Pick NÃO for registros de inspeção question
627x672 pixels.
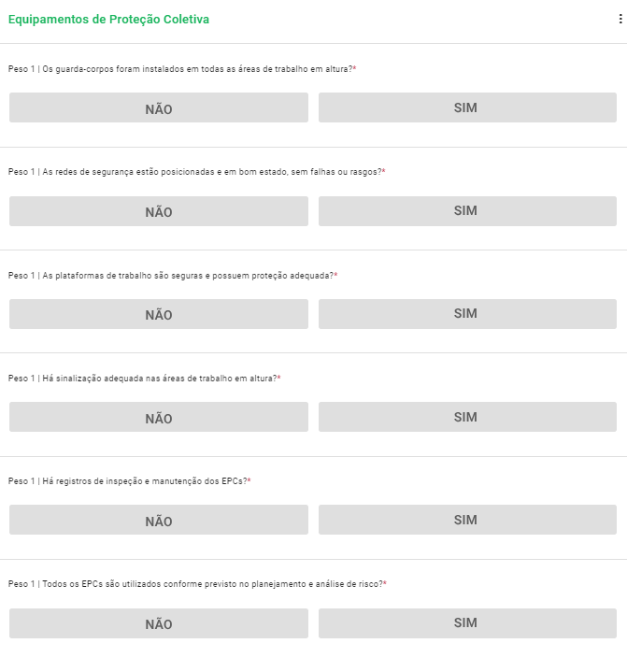pyautogui.click(x=159, y=521)
